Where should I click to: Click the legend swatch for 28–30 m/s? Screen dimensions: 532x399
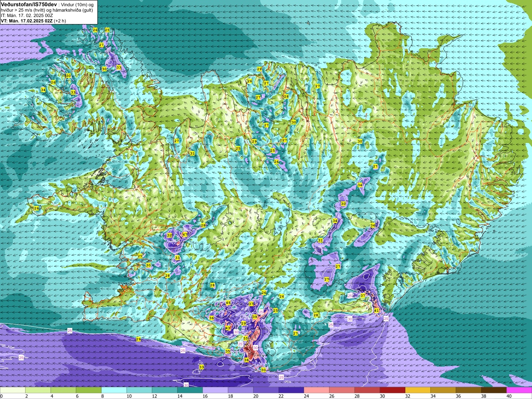pos(368,390)
